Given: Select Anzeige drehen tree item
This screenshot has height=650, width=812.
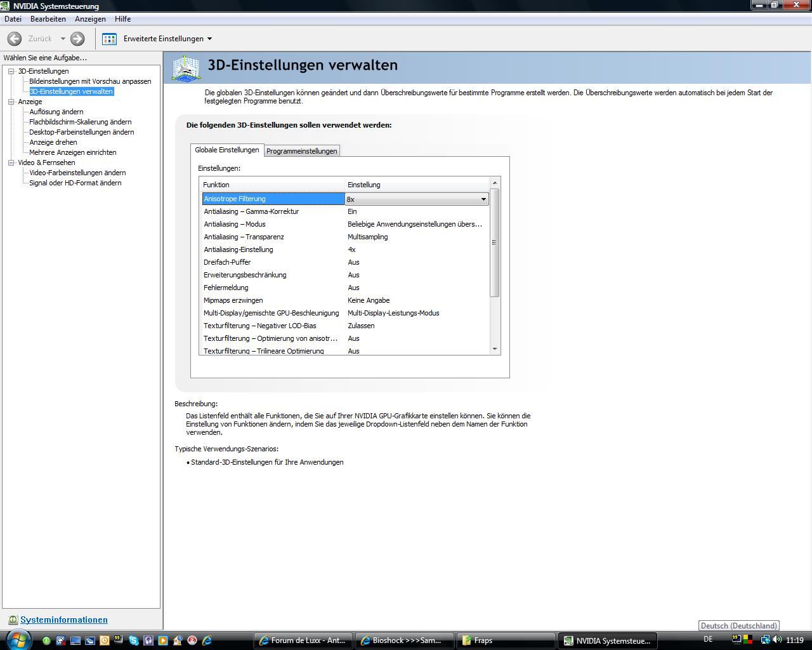Looking at the screenshot, I should [x=53, y=142].
